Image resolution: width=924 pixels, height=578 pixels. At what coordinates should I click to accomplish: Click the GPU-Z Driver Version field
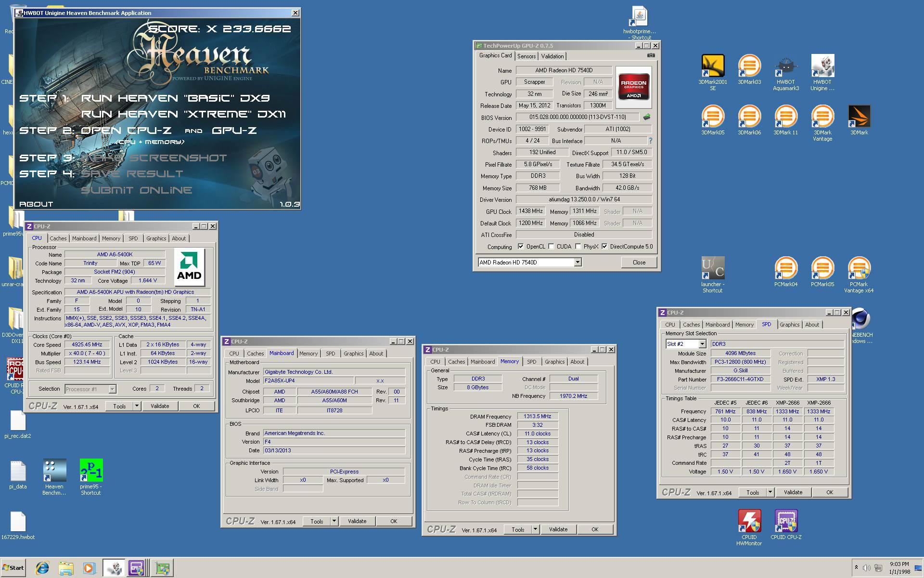[584, 199]
